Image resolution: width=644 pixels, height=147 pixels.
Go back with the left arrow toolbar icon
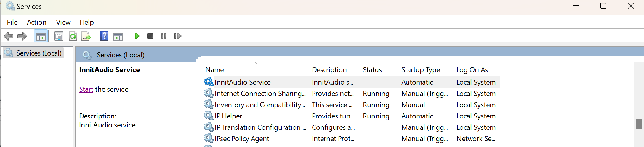click(9, 36)
